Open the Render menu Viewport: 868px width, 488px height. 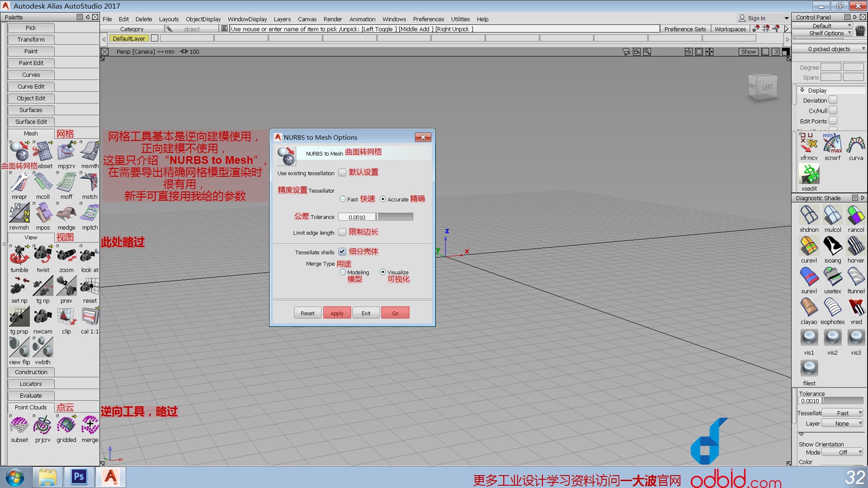coord(333,19)
